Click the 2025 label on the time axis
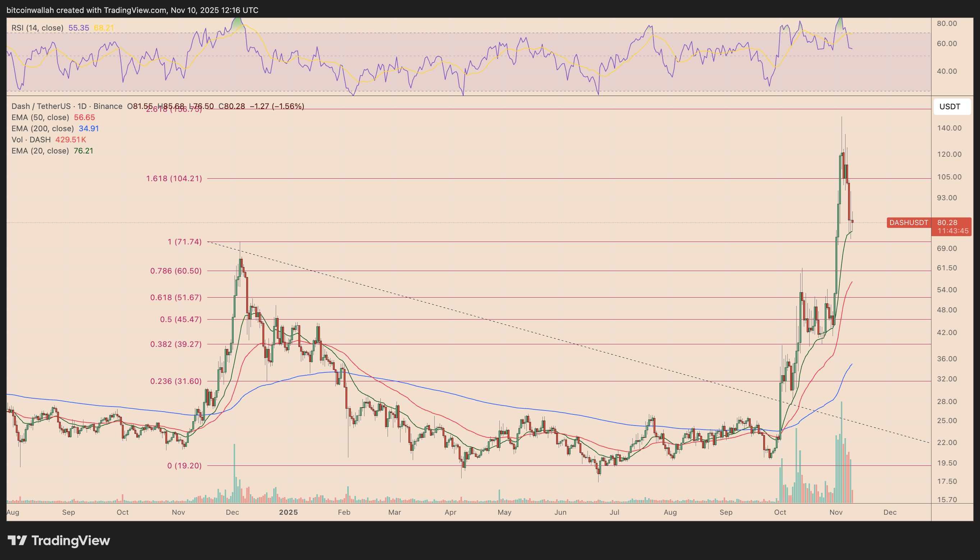The height and width of the screenshot is (560, 980). click(x=289, y=512)
